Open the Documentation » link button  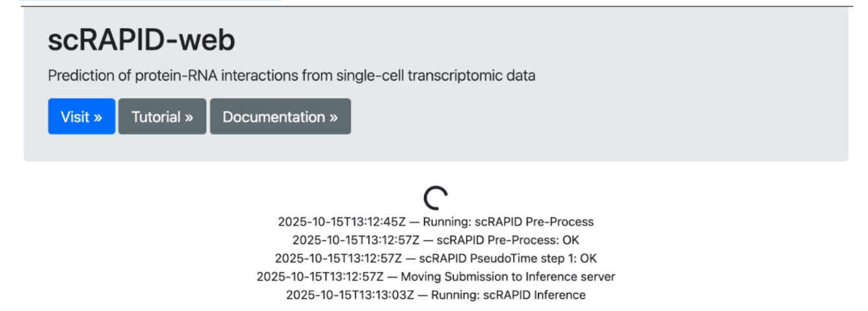[x=280, y=117]
